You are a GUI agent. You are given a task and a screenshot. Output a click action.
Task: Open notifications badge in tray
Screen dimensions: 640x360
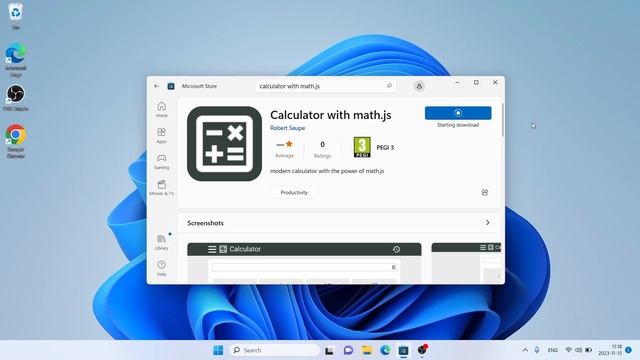(x=629, y=350)
